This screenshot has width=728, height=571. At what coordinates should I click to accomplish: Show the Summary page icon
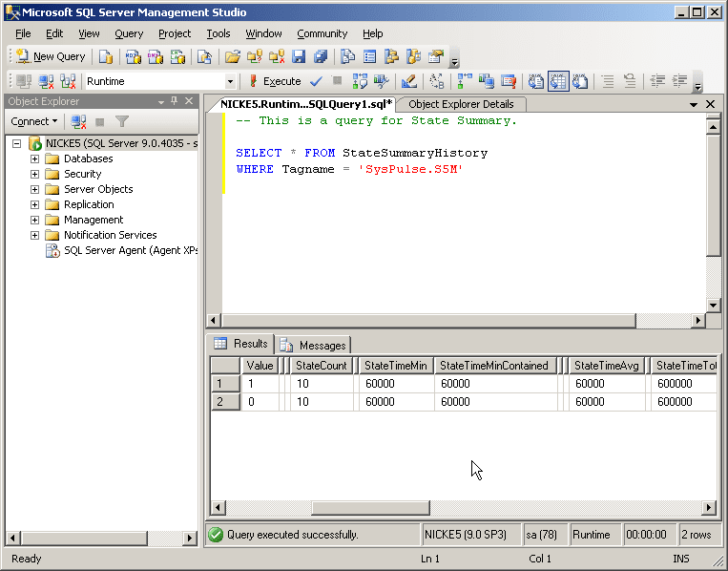[369, 56]
